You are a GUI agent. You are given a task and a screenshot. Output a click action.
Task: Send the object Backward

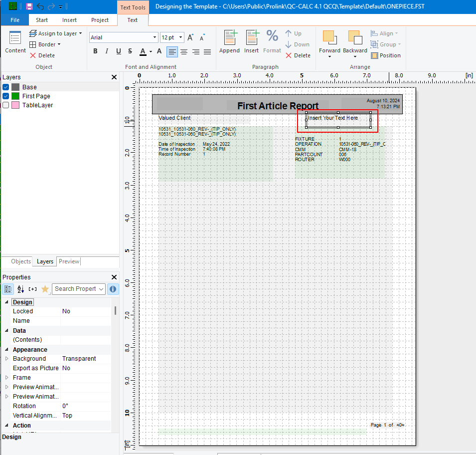point(355,42)
